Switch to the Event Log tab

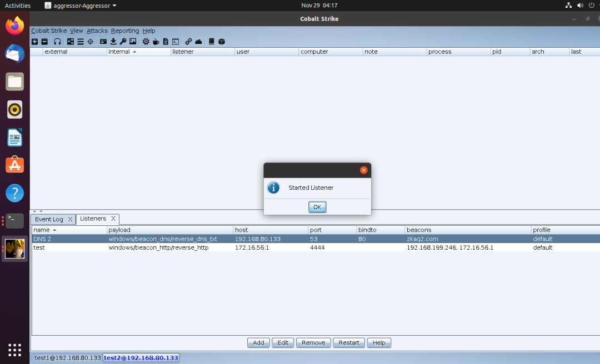pos(49,219)
